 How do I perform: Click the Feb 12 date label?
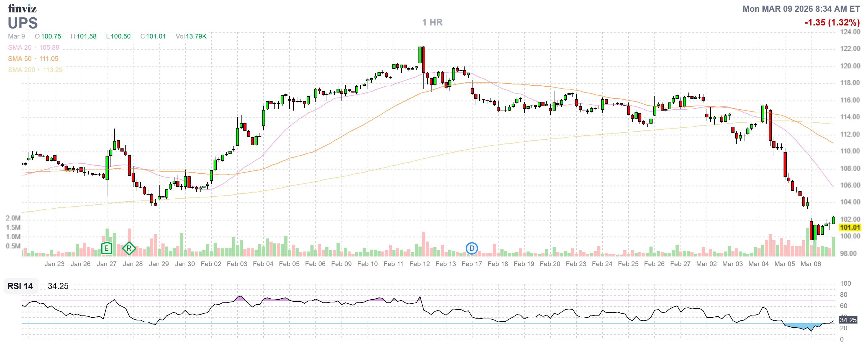click(x=419, y=264)
